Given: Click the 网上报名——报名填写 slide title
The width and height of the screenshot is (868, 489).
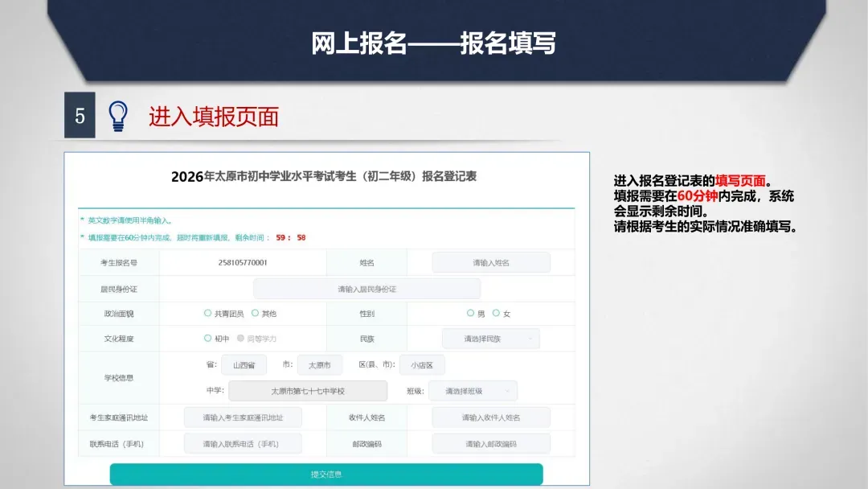Looking at the screenshot, I should point(433,43).
